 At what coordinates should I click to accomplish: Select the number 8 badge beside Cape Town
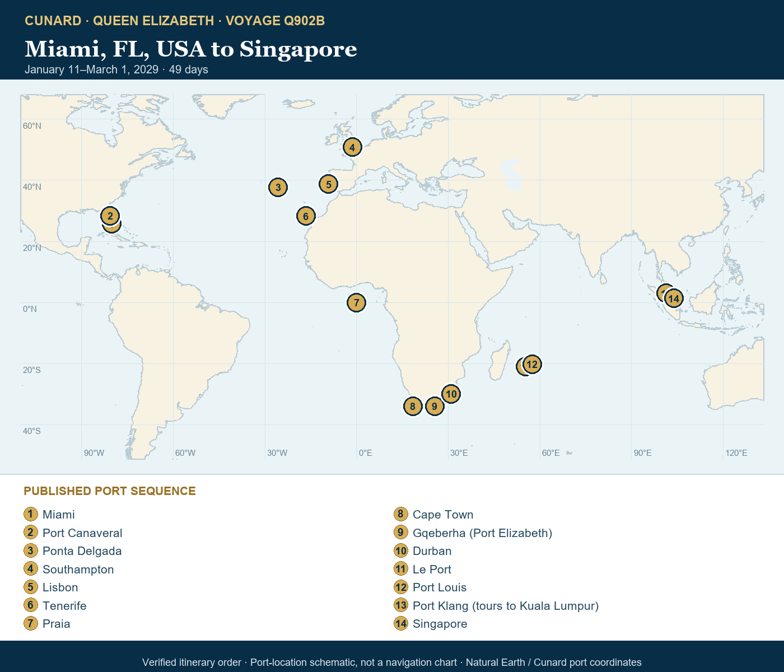coord(401,514)
